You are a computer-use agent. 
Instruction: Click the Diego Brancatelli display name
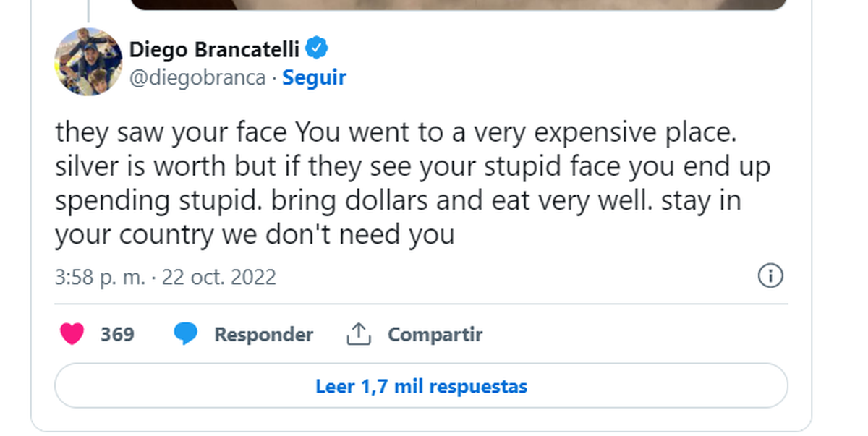(214, 49)
